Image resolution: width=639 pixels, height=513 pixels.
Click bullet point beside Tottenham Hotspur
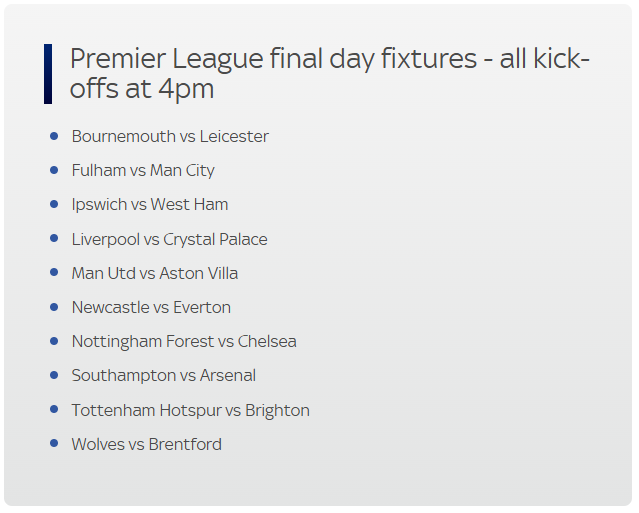pos(54,409)
